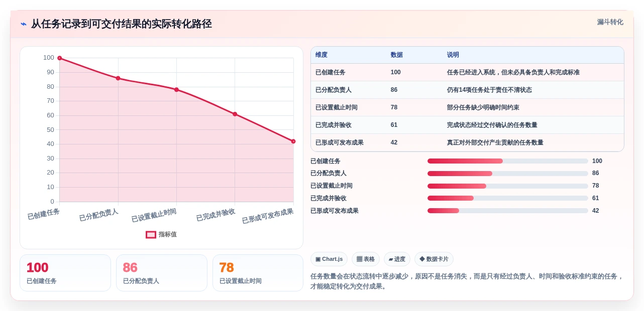644x311 pixels.
Task: Click table value 61
Action: 394,125
